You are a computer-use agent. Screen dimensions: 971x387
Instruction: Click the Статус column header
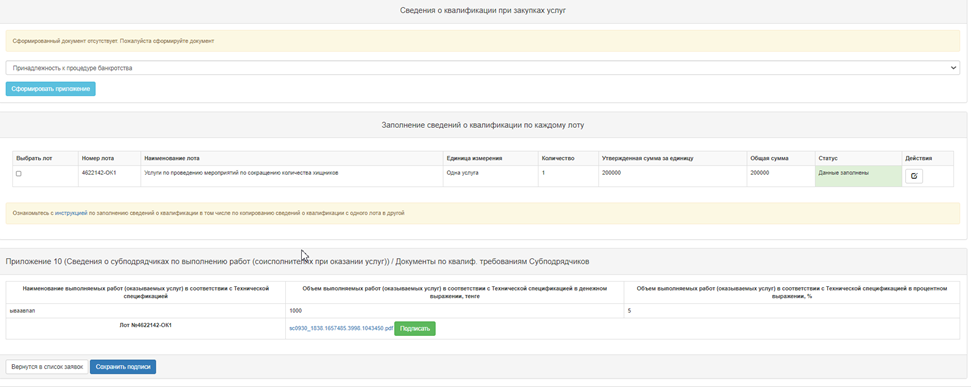point(828,159)
